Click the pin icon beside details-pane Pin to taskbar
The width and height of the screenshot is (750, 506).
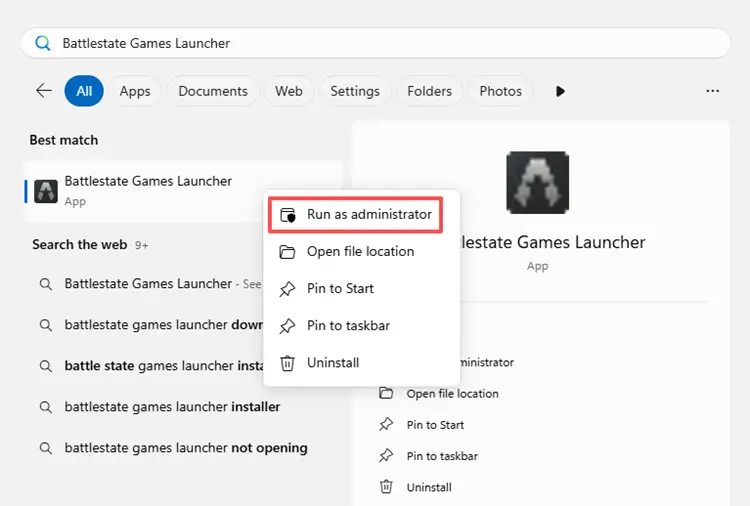(x=386, y=455)
